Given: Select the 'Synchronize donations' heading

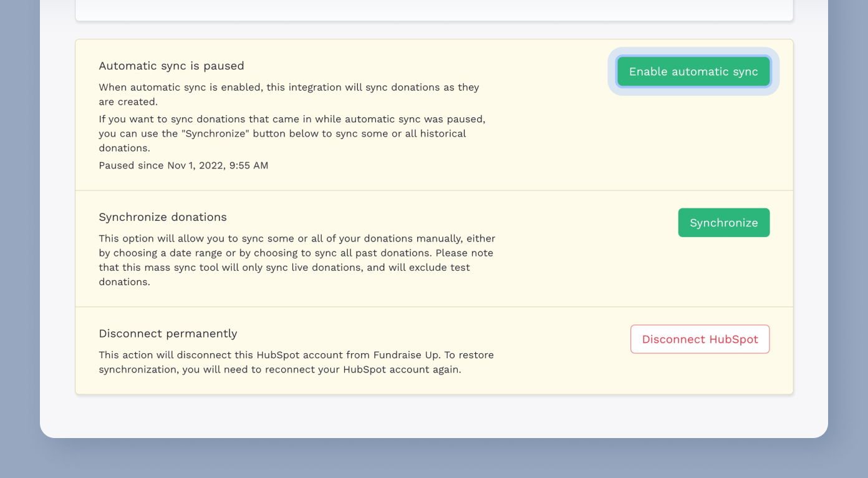Looking at the screenshot, I should point(163,217).
